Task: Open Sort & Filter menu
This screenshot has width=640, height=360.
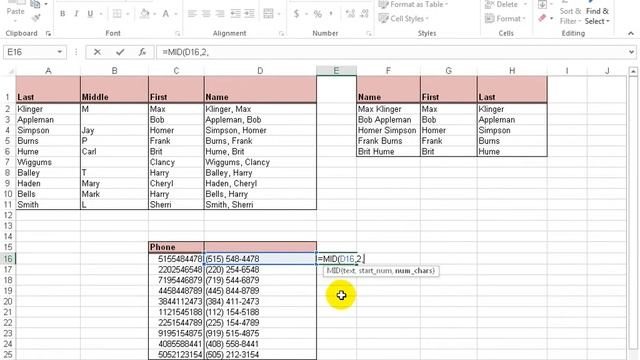Action: tap(570, 16)
